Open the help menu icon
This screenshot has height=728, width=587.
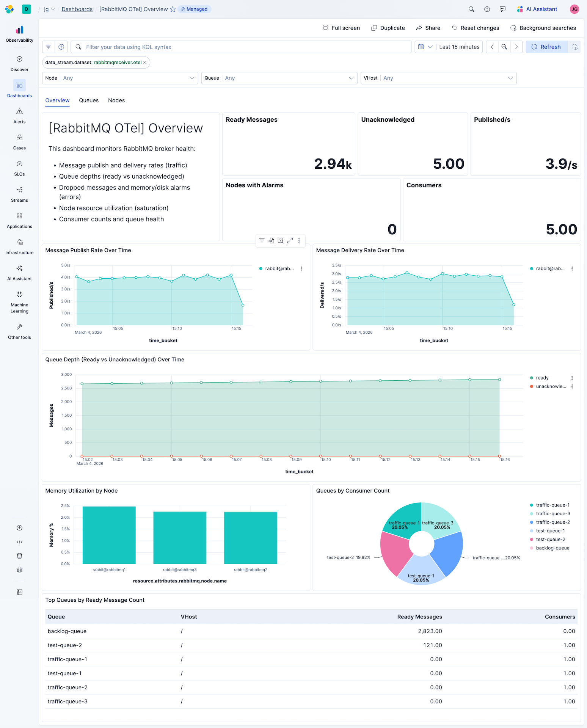(x=487, y=9)
